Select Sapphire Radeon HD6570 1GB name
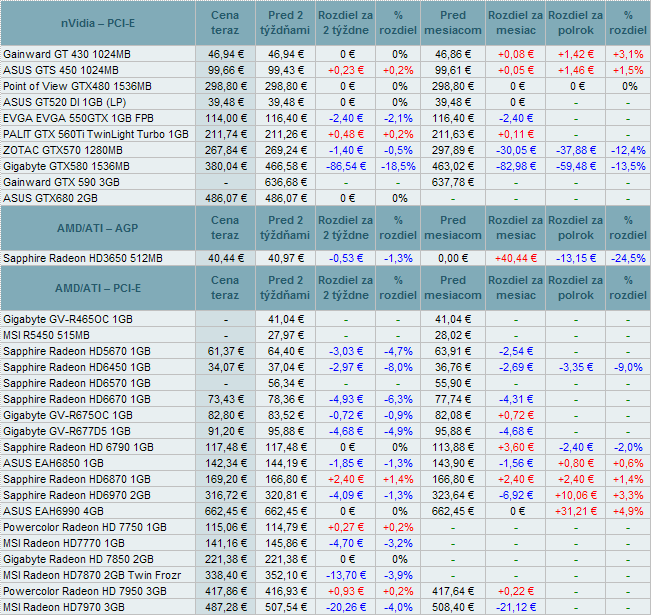 77,383
